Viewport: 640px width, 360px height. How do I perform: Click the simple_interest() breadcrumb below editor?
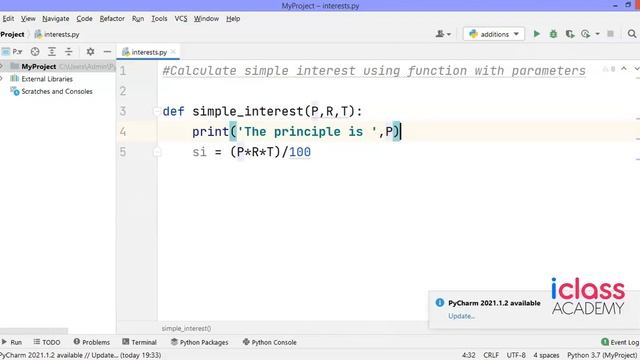point(186,328)
